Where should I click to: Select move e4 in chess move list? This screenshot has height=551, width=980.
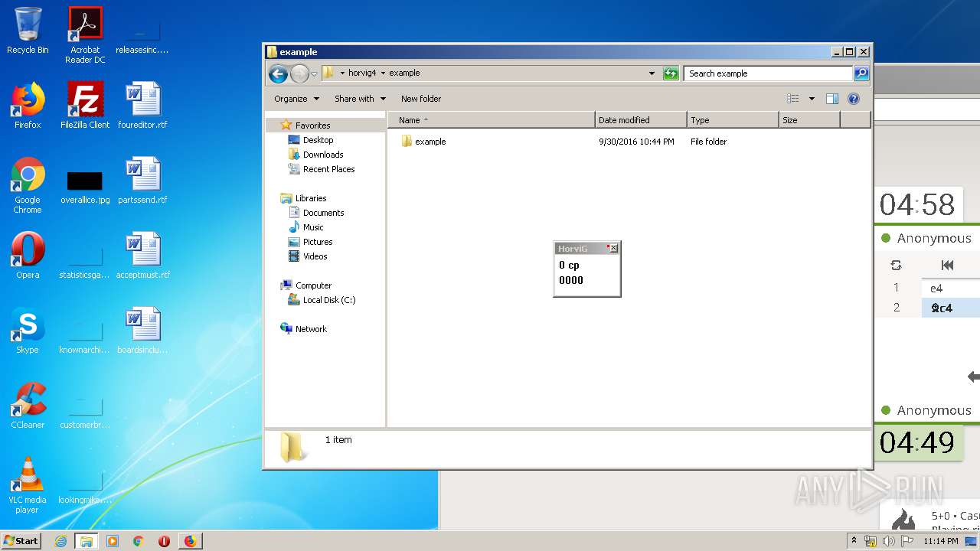pos(949,288)
